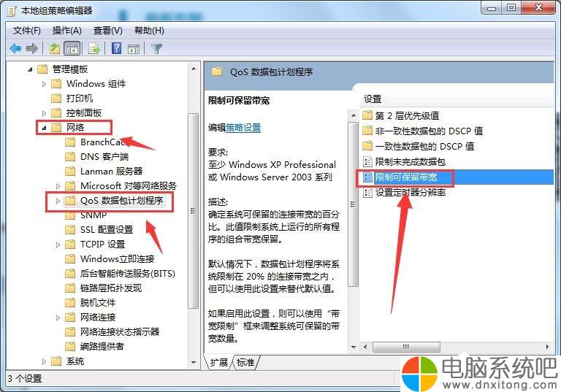Viewport: 561px width, 392px height.
Task: Click the Forward arrow toolbar icon
Action: (32, 48)
